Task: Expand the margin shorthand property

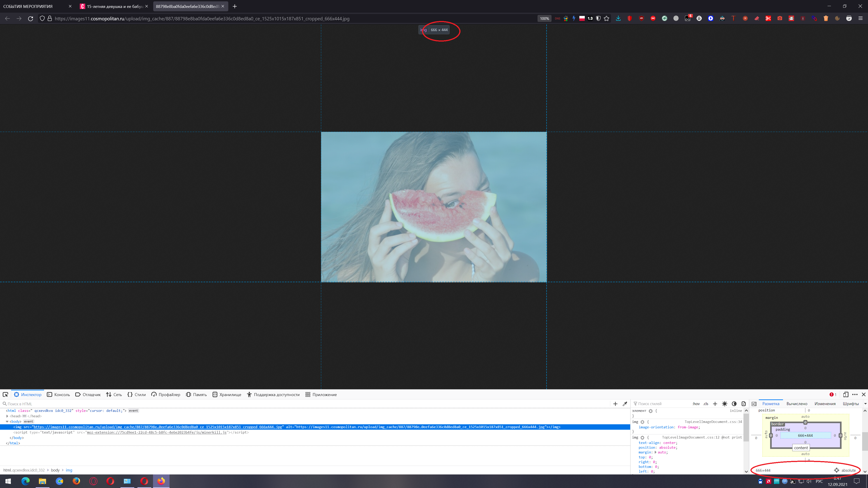Action: click(655, 452)
